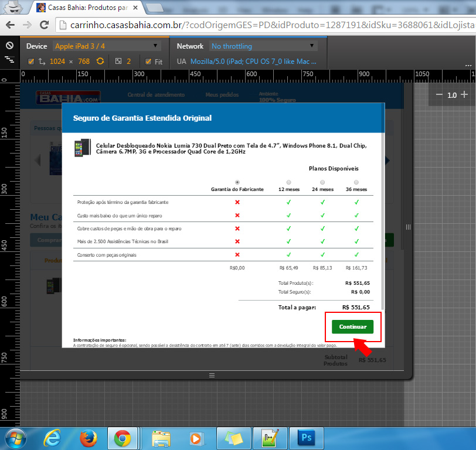Click the browser back arrow
This screenshot has height=450, width=476.
pos(11,25)
